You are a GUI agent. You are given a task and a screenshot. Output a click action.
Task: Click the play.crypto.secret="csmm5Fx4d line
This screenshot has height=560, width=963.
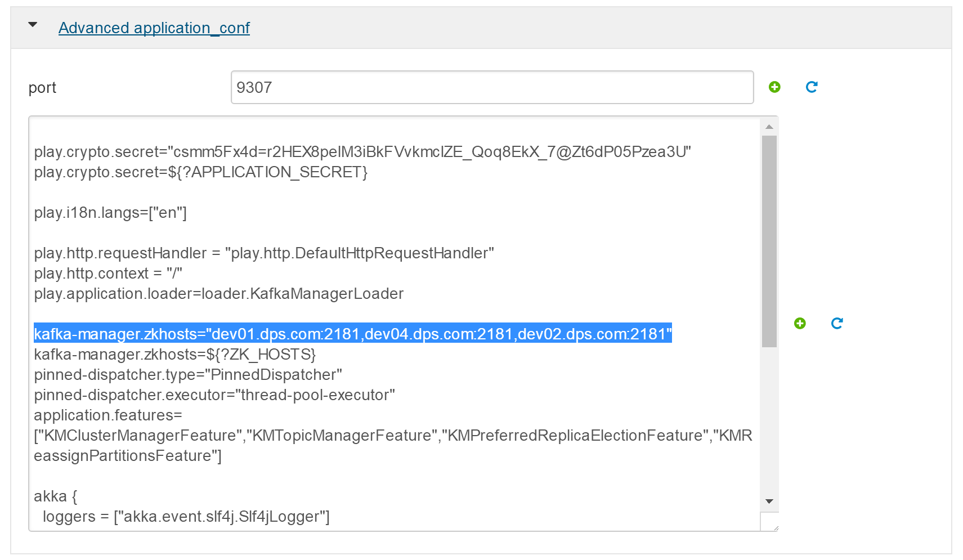pyautogui.click(x=362, y=151)
